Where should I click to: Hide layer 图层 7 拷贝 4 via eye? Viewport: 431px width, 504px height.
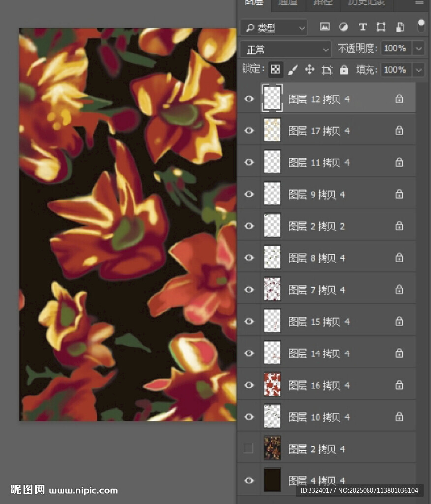click(x=249, y=289)
